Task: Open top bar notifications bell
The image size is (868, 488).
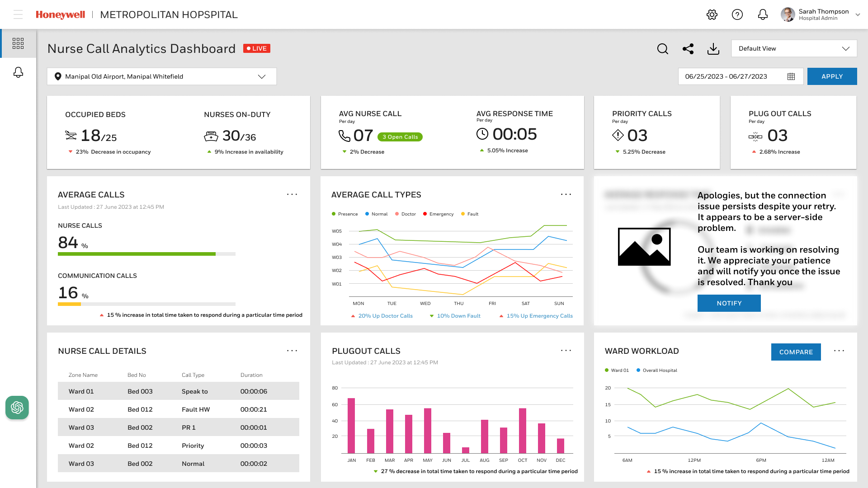Action: coord(763,14)
